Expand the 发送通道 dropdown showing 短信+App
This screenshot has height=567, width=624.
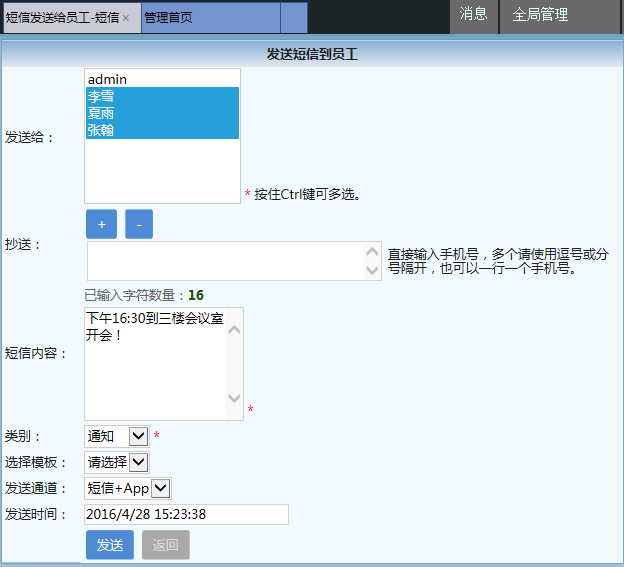(128, 488)
